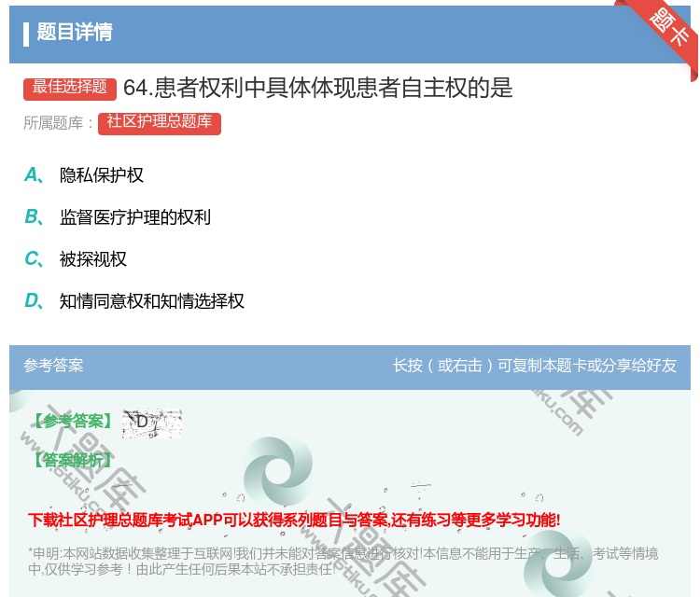Open the red 下载社区护理总题库考试APP promo link

click(x=294, y=520)
